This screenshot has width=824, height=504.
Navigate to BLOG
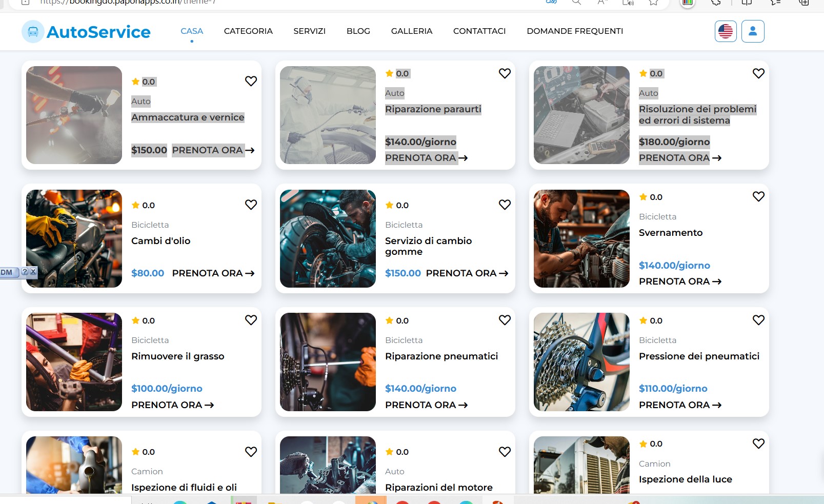pyautogui.click(x=358, y=31)
